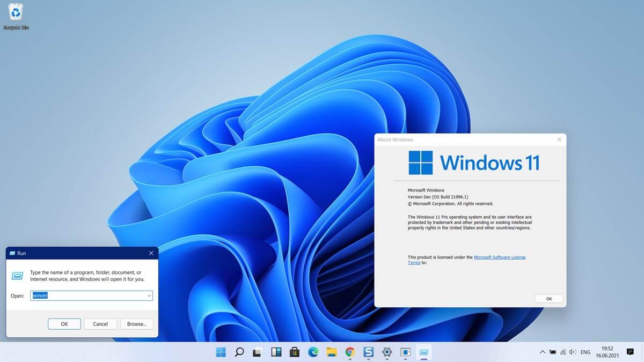This screenshot has height=362, width=644.
Task: Check battery status tray icon
Action: (x=552, y=352)
